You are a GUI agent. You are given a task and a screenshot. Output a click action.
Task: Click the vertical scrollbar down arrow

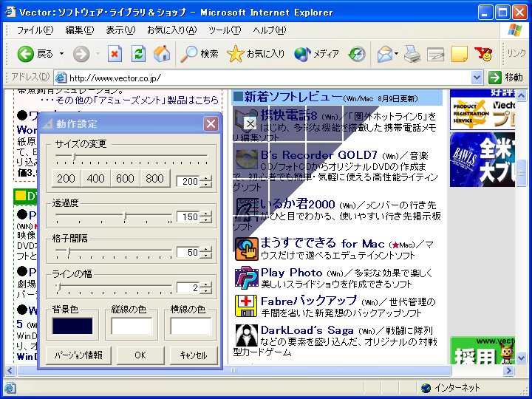point(521,358)
